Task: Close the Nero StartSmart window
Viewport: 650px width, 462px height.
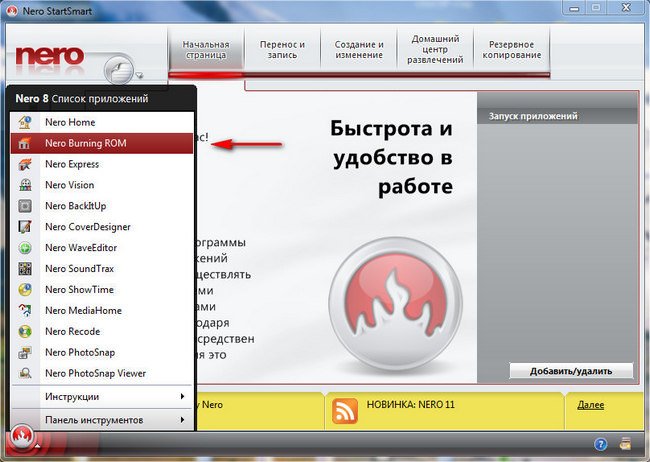Action: 626,8
